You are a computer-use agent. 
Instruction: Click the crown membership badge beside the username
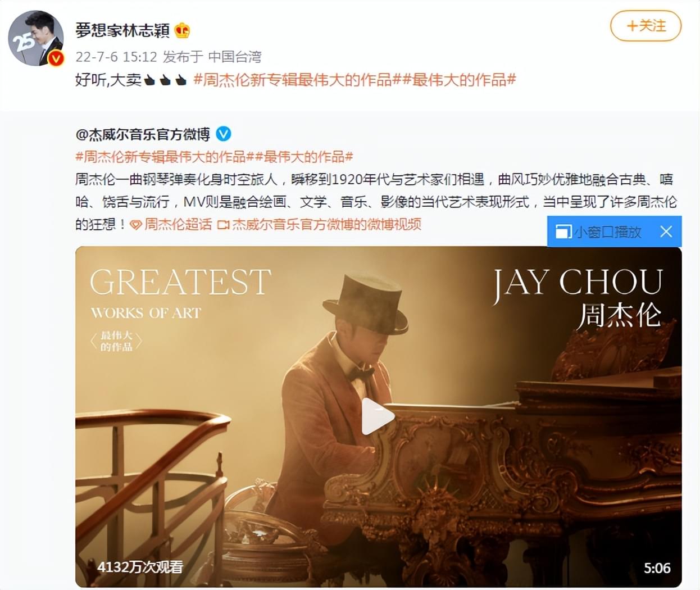click(x=183, y=30)
